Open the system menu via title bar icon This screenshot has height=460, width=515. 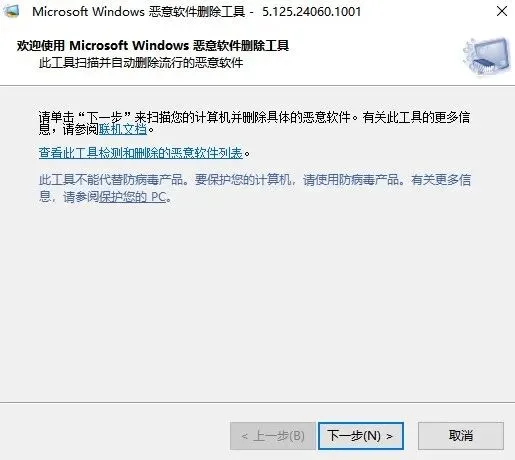click(11, 11)
